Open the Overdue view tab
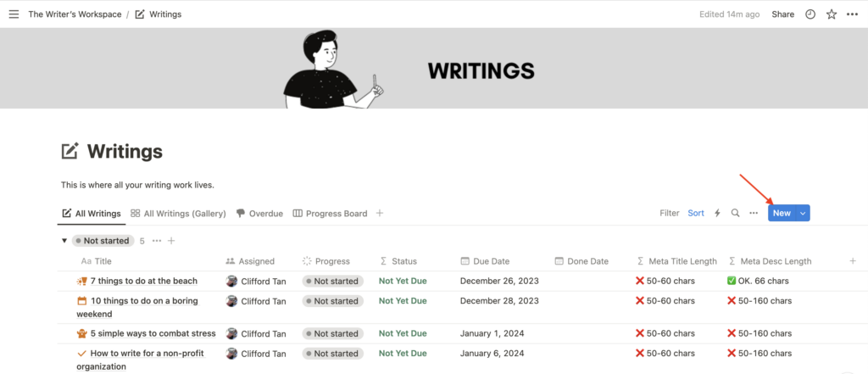The height and width of the screenshot is (374, 868). point(259,214)
